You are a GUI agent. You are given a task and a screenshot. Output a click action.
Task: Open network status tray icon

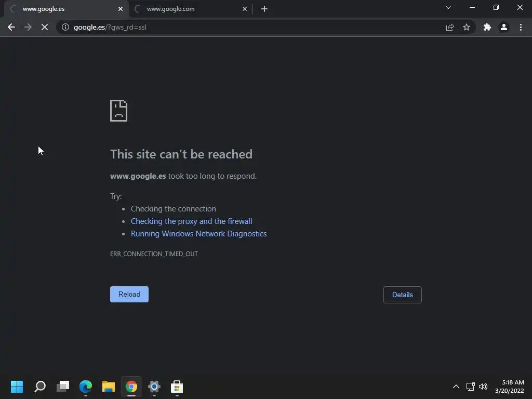(x=470, y=387)
